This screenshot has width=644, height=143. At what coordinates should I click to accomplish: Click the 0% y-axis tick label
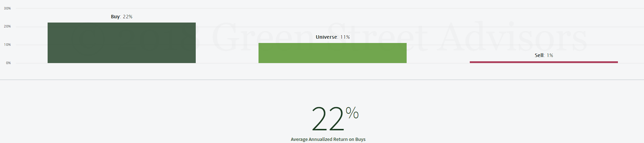point(8,63)
